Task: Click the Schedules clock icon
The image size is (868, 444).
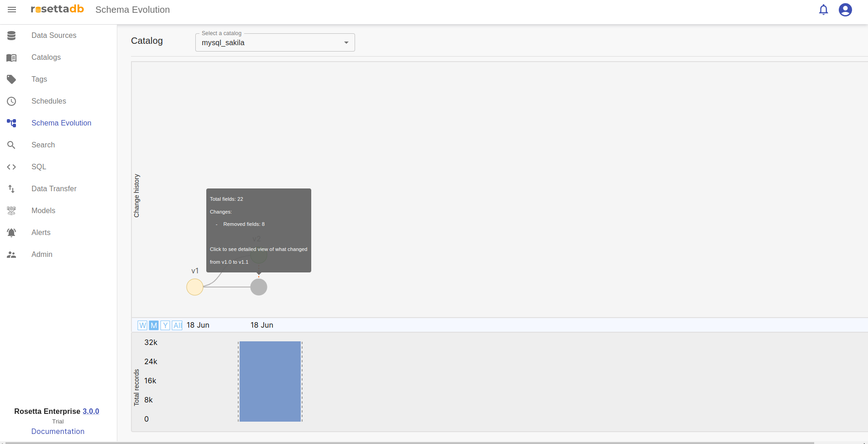Action: point(11,101)
